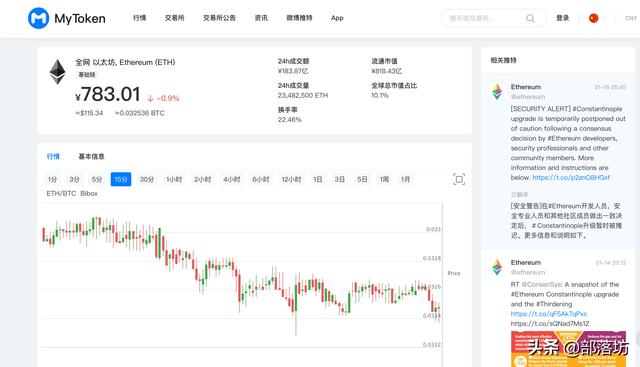Expand chart with the fullscreen icon
The height and width of the screenshot is (367, 640).
click(459, 179)
